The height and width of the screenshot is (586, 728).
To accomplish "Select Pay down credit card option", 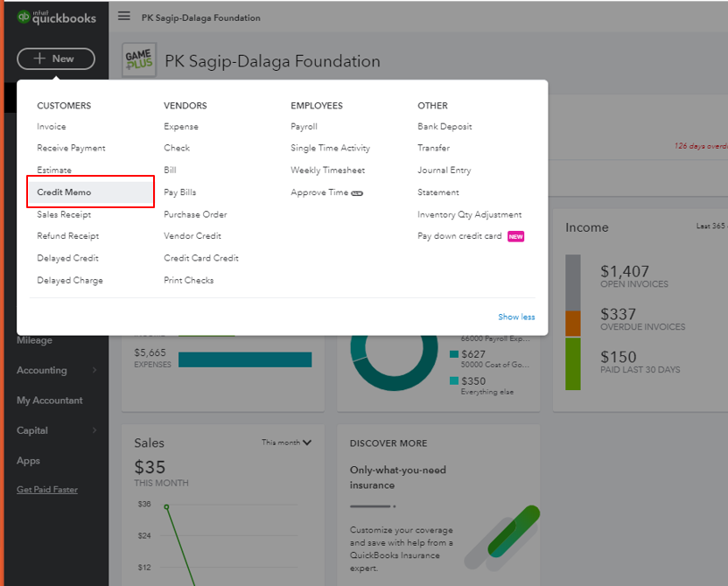I will click(x=459, y=236).
